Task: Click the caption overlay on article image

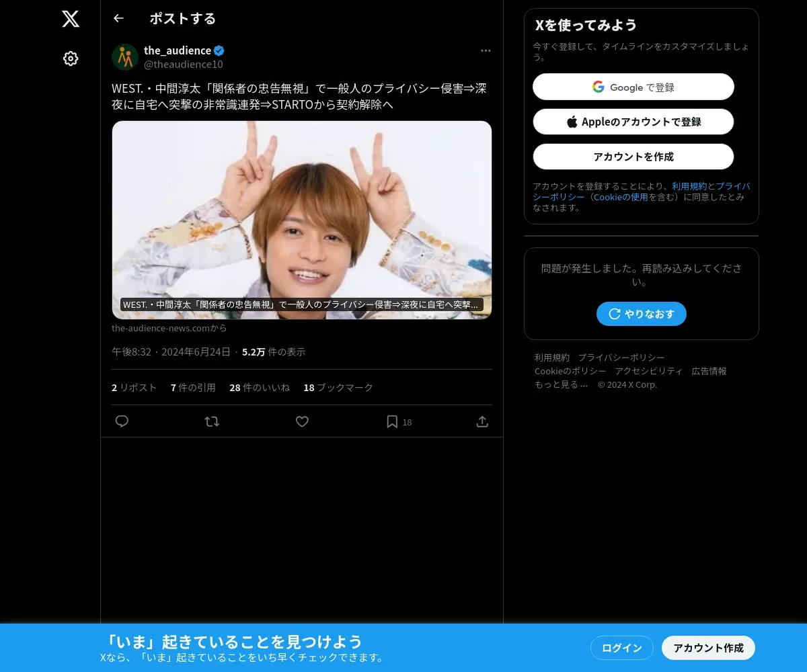Action: 302,304
